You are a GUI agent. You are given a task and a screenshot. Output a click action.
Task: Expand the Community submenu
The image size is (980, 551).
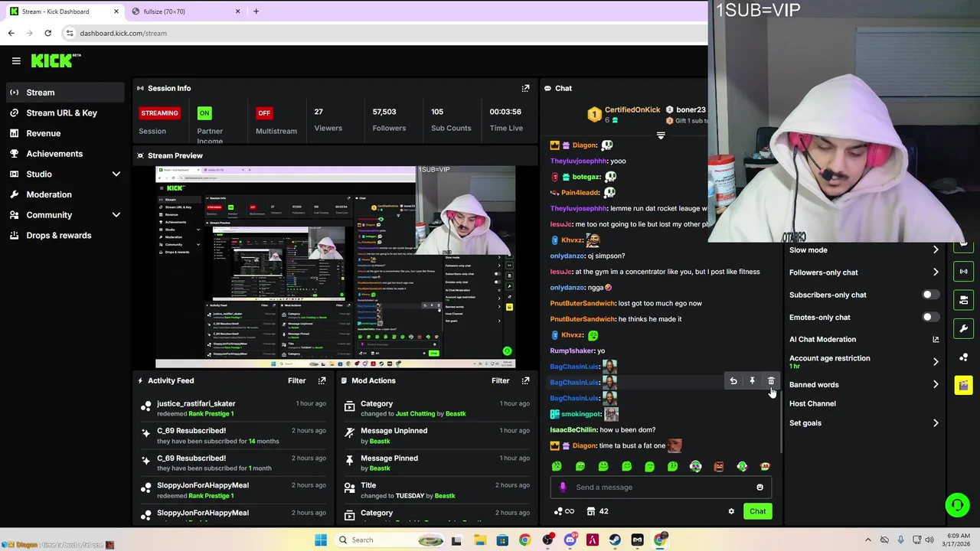[x=116, y=215]
